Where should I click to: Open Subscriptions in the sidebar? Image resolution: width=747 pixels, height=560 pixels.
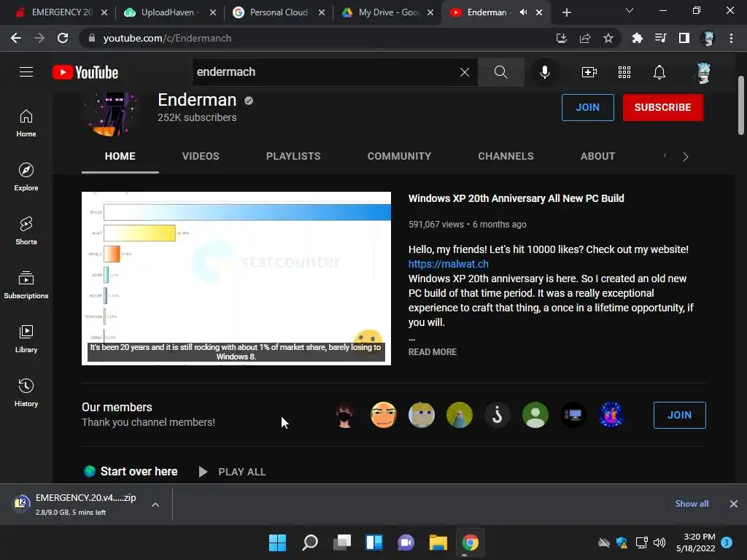[26, 285]
